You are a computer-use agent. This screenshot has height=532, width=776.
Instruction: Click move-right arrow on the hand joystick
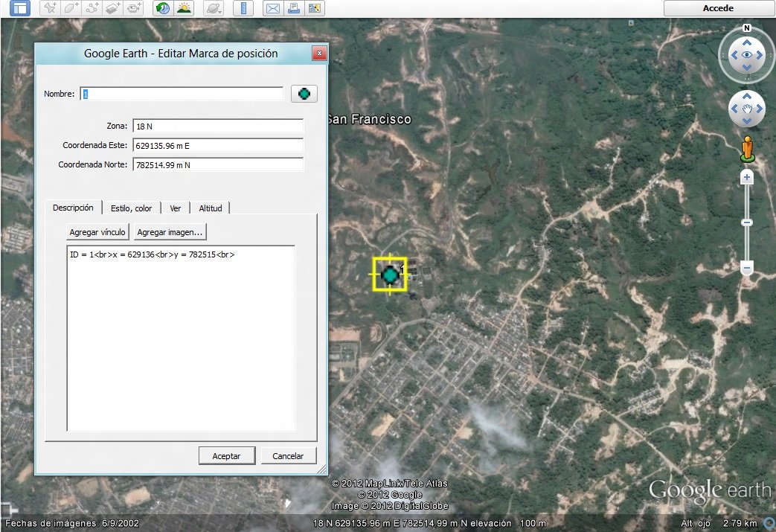click(759, 109)
